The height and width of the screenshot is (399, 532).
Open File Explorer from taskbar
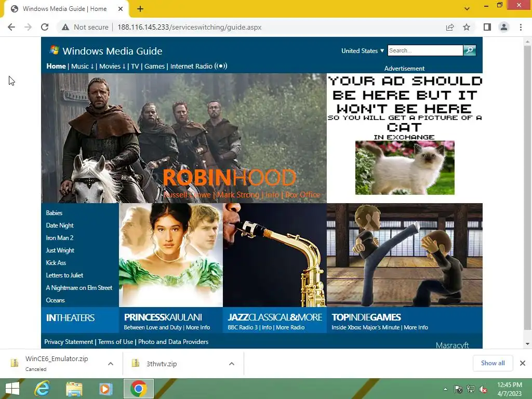click(x=74, y=389)
